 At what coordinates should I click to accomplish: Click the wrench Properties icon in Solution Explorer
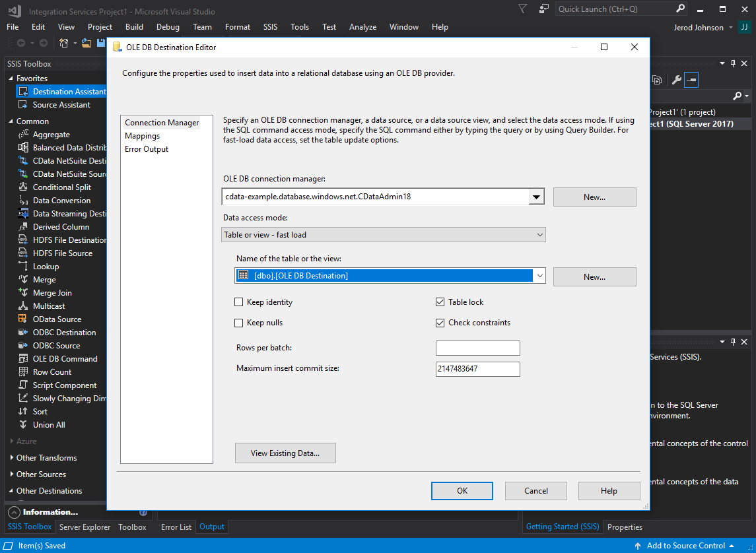676,80
